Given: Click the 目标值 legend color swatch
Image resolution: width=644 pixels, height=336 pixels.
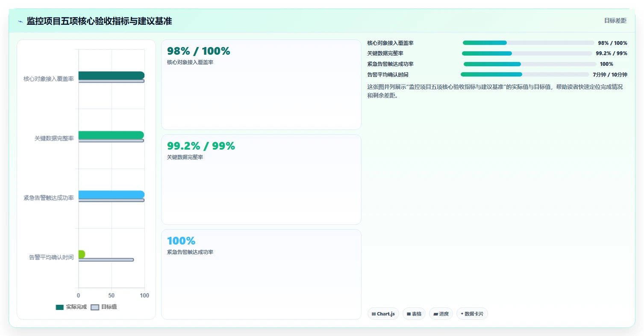Looking at the screenshot, I should [95, 307].
